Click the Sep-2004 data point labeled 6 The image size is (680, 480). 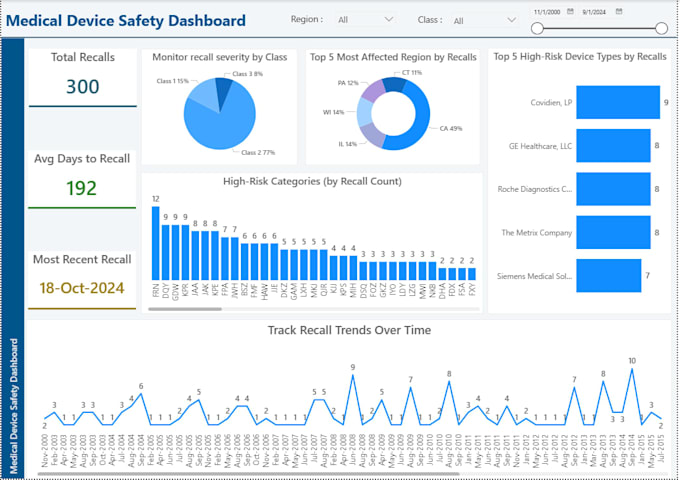coord(141,394)
